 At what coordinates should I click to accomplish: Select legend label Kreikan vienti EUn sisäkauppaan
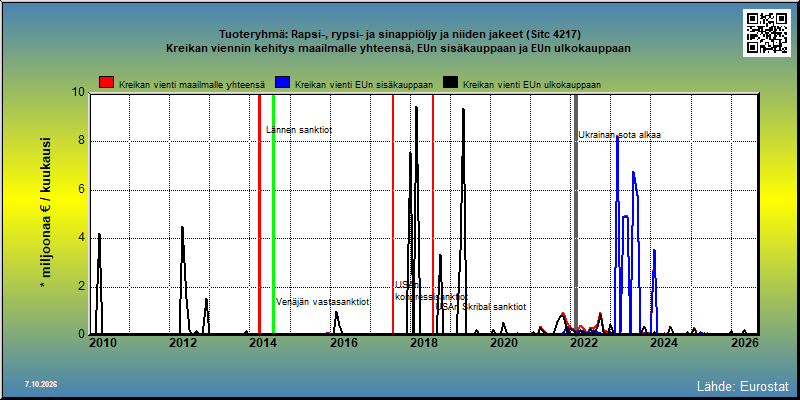coord(364,85)
